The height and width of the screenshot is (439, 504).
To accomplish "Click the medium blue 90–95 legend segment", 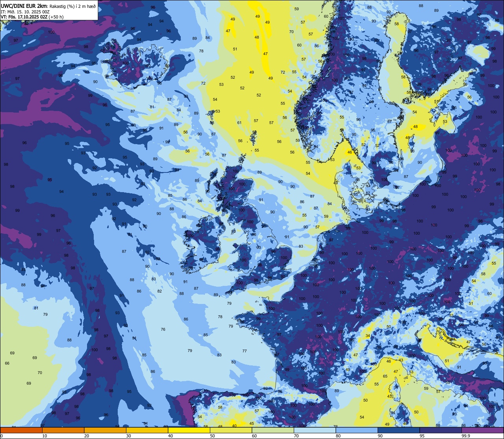I will tap(398, 430).
